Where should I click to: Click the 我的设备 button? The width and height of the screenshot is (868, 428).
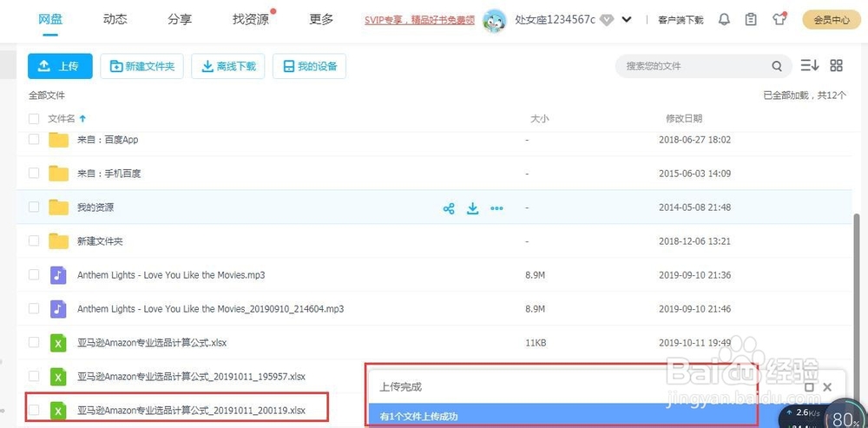pyautogui.click(x=310, y=67)
